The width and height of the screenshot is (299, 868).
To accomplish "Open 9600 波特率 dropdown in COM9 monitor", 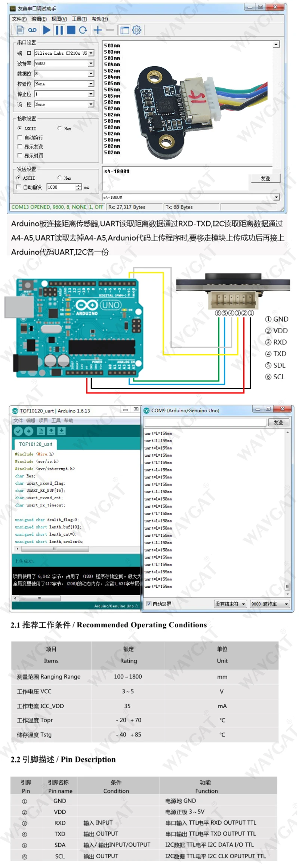I will (270, 604).
